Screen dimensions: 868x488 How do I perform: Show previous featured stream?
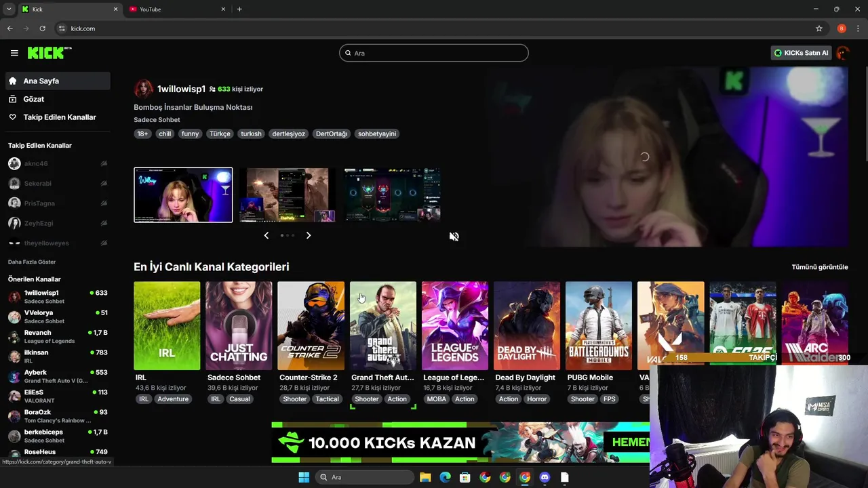coord(266,235)
